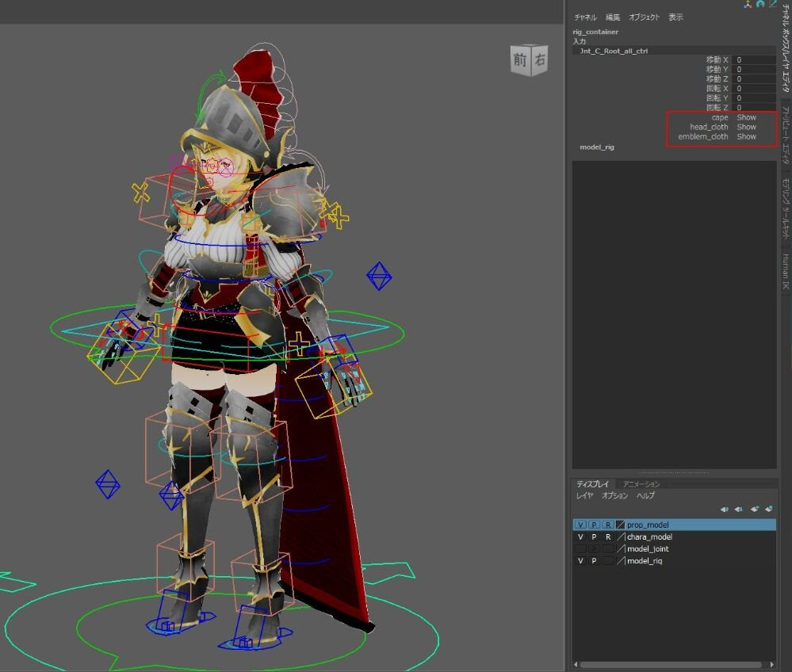Switch to the アニメーション layer tab
The width and height of the screenshot is (792, 672).
click(641, 483)
